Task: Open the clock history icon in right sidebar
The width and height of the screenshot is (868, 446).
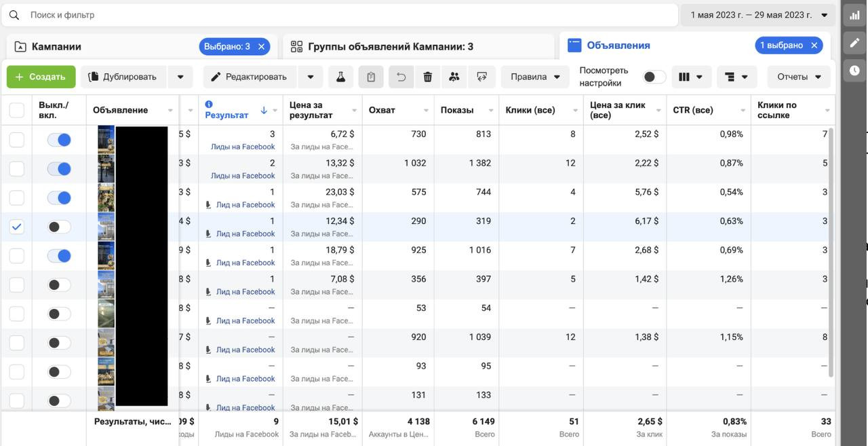Action: point(854,70)
